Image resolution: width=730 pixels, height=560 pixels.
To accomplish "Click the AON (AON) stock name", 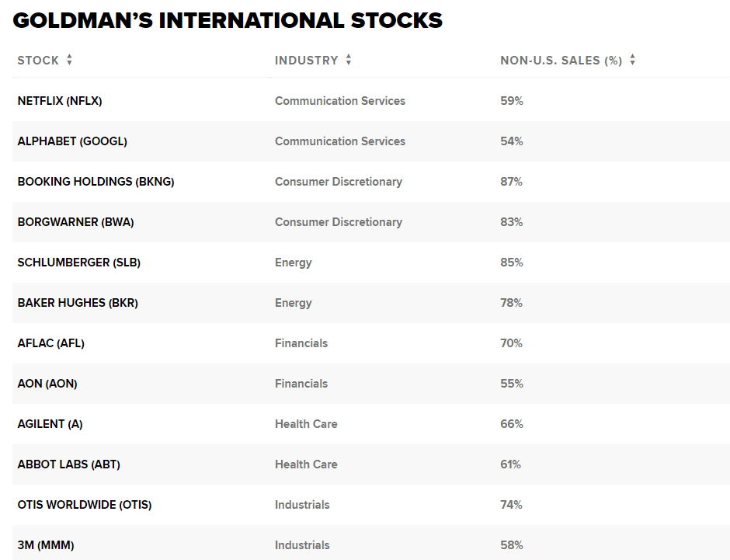I will click(47, 384).
